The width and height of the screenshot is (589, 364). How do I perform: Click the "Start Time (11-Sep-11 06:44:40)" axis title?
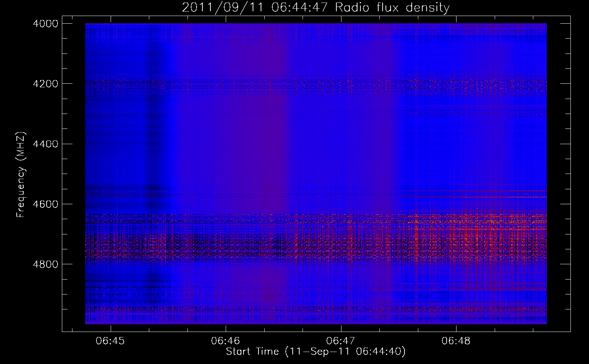click(x=316, y=352)
